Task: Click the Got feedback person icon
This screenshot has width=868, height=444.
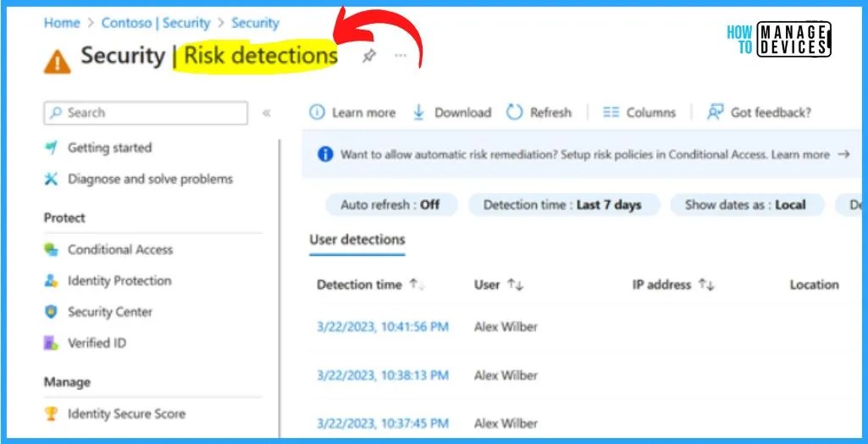Action: 716,113
